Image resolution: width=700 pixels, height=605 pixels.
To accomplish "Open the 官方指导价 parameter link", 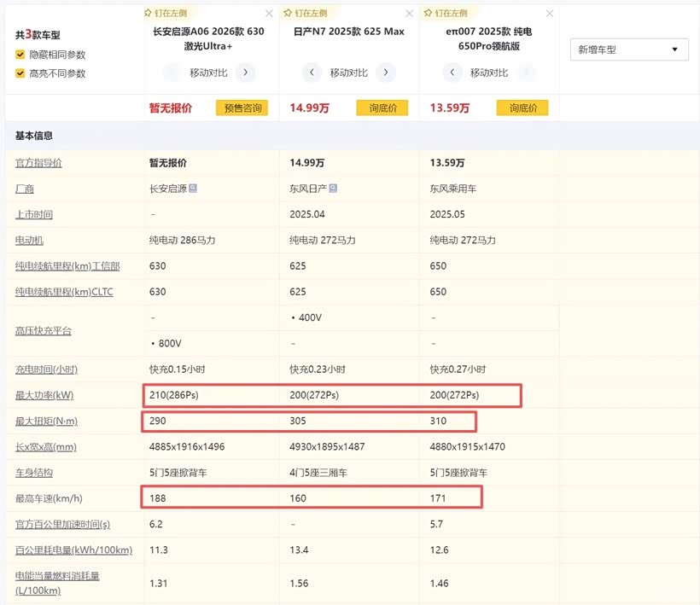I will pyautogui.click(x=38, y=163).
